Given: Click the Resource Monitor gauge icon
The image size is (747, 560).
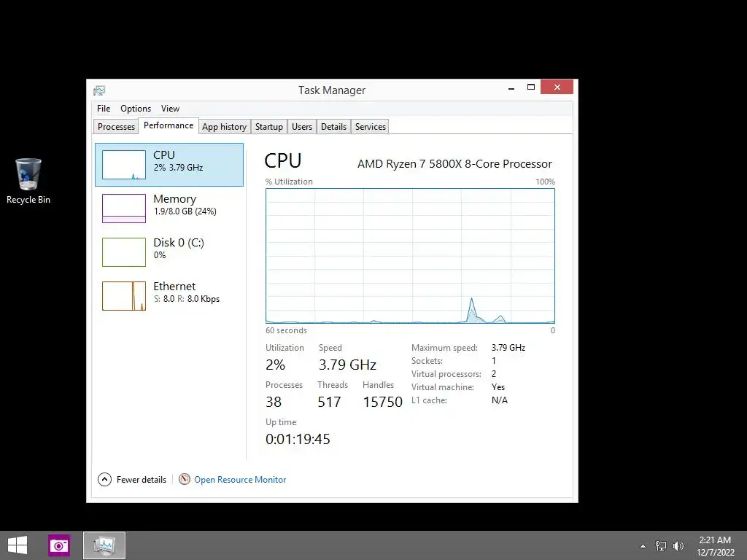Looking at the screenshot, I should [x=185, y=479].
